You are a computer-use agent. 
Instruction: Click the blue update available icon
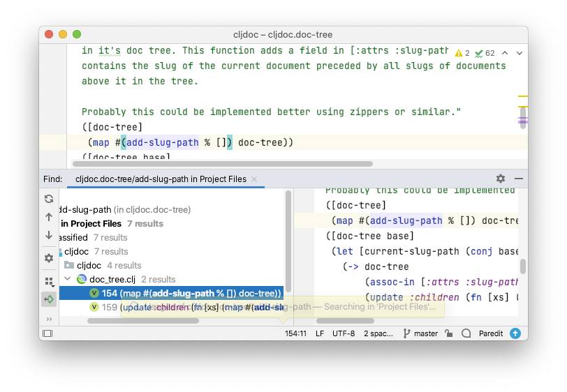[x=515, y=333]
